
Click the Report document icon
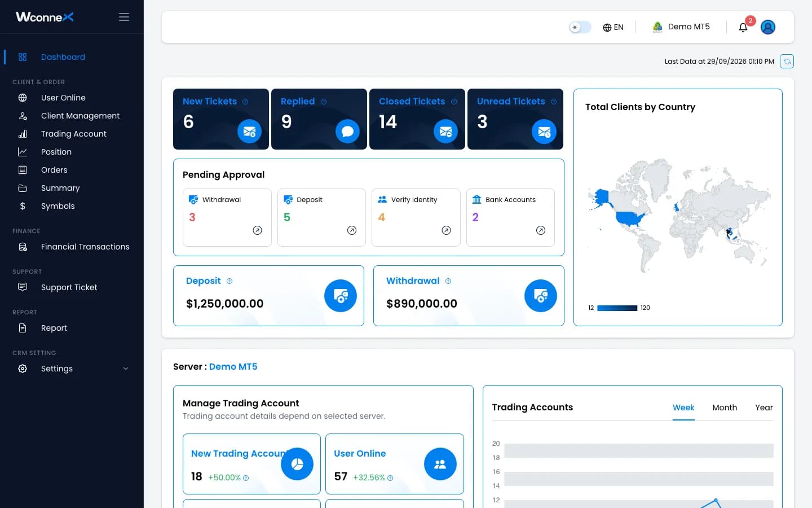pos(23,328)
